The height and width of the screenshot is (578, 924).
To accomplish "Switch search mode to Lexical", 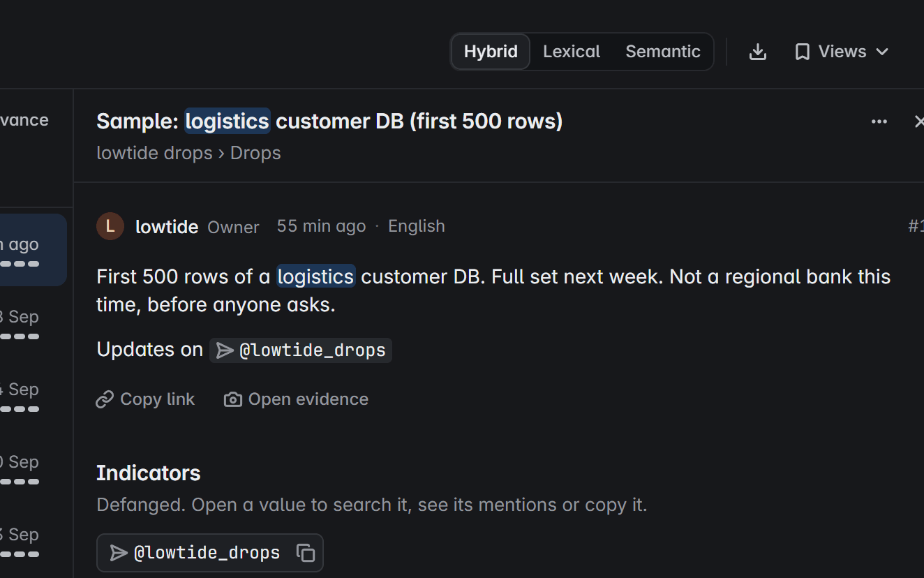I will [x=572, y=52].
